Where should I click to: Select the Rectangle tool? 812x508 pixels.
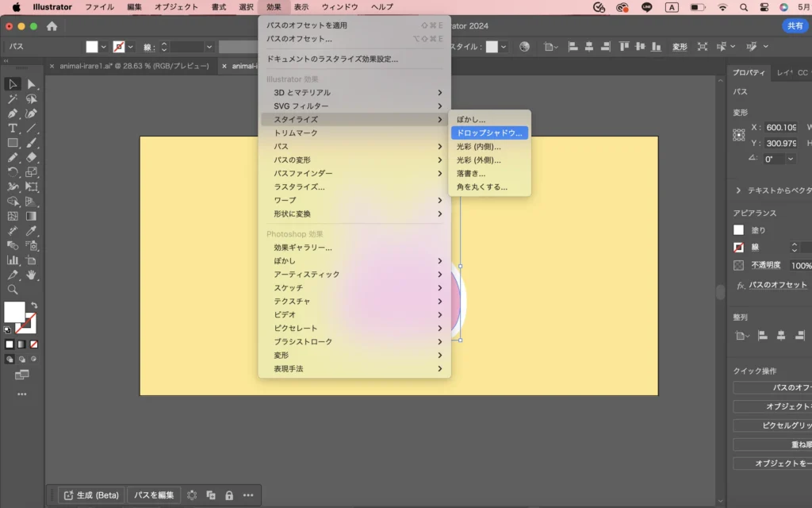click(x=13, y=143)
